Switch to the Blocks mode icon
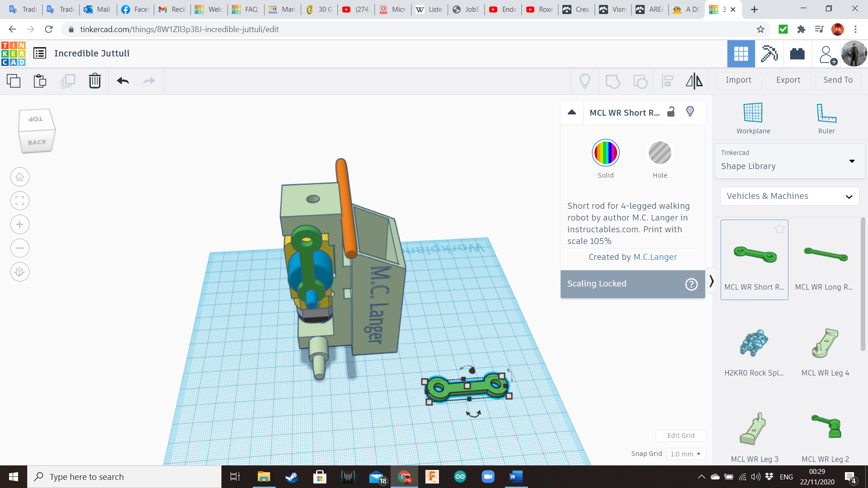This screenshot has width=868, height=488. click(769, 54)
